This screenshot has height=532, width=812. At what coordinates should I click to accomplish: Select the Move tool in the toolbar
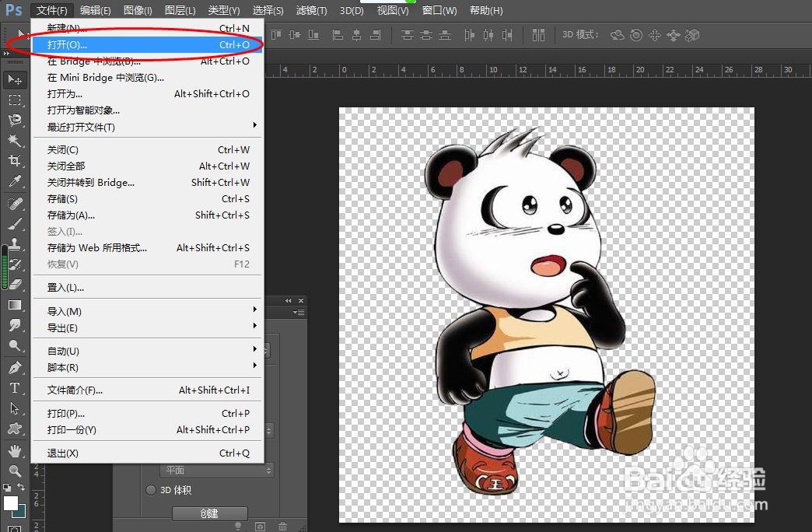16,79
